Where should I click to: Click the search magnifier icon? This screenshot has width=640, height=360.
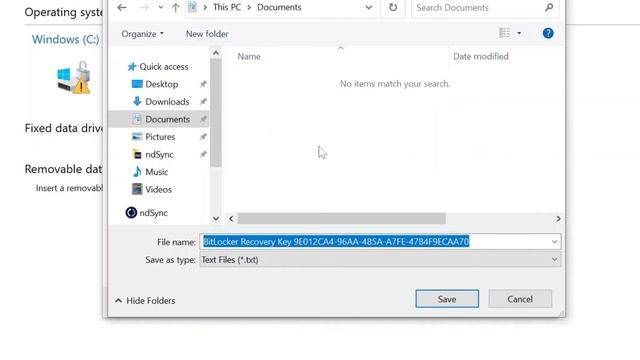(549, 7)
